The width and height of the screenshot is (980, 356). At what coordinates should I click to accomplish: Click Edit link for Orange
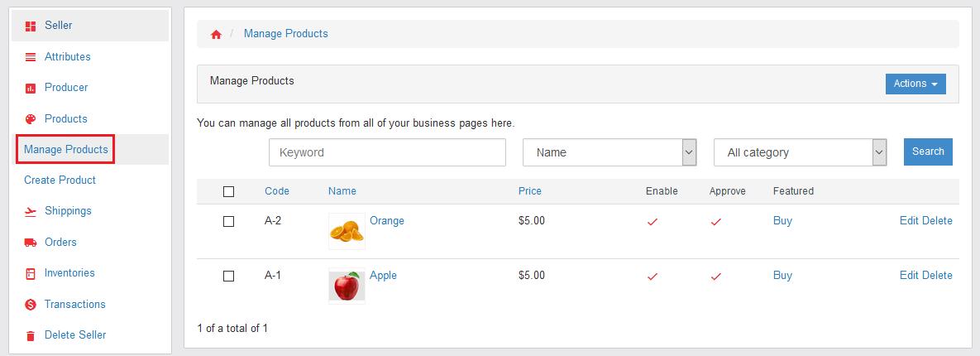tap(909, 221)
